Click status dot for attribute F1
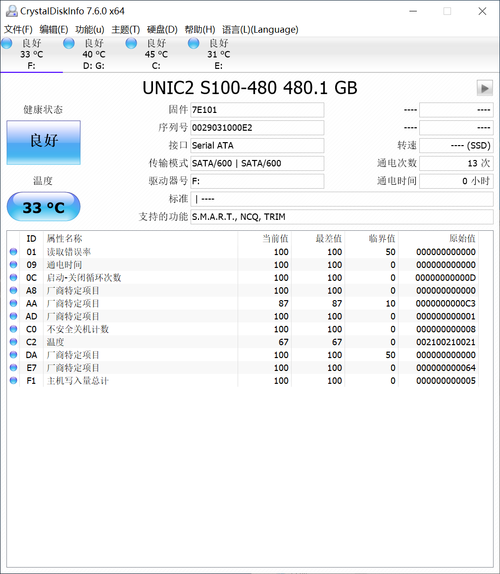This screenshot has height=574, width=500. pos(14,380)
